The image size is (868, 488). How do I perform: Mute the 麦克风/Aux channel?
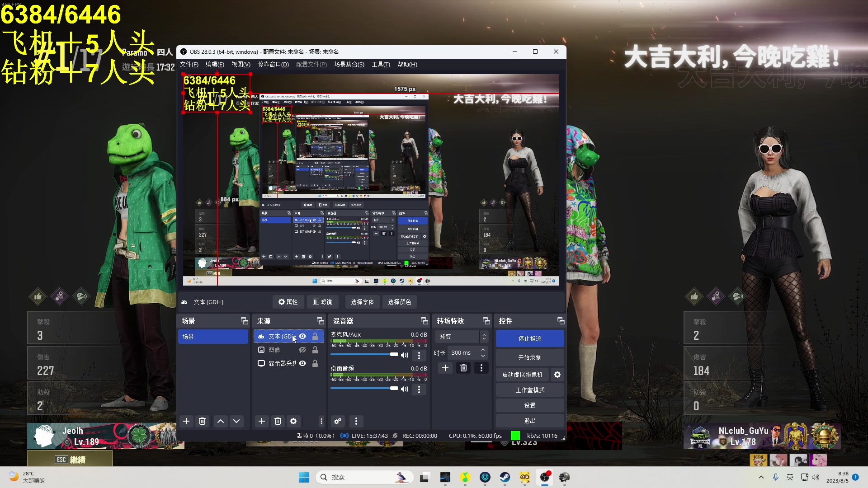(x=405, y=355)
